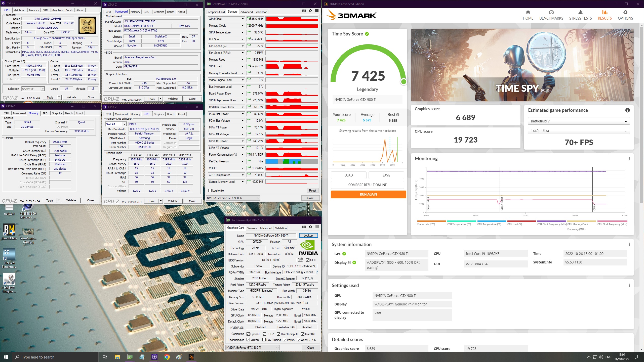Screen dimensions: 644x362
Task: Open the Battlefield V game dropdown
Action: (x=579, y=121)
